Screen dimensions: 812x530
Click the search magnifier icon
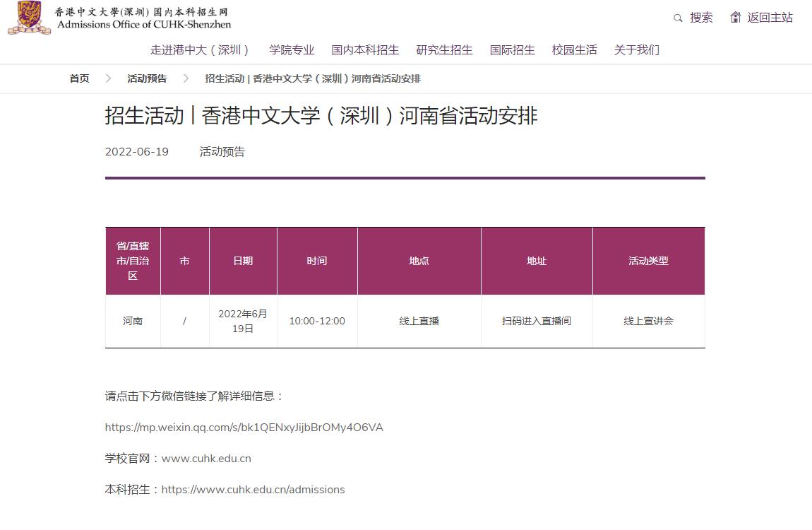[678, 18]
